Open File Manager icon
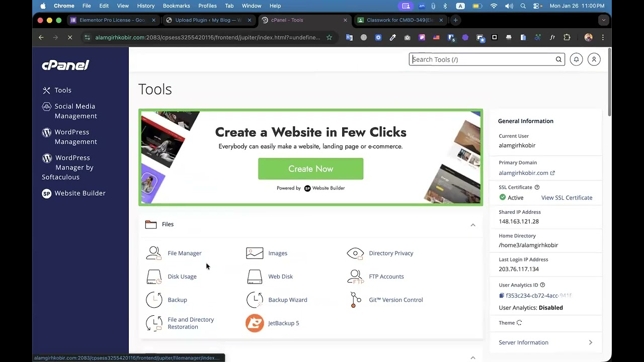The height and width of the screenshot is (362, 644). point(153,253)
